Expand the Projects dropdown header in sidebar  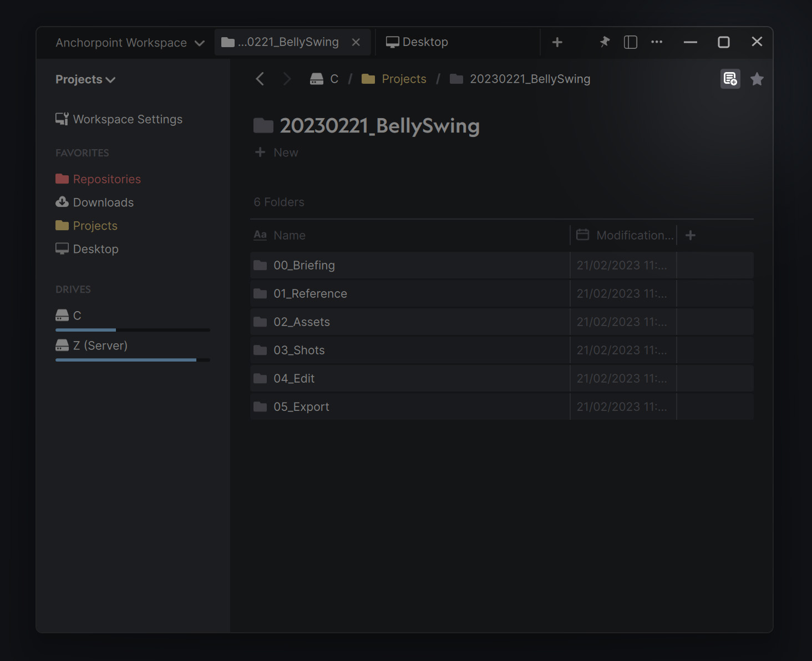[x=85, y=79]
